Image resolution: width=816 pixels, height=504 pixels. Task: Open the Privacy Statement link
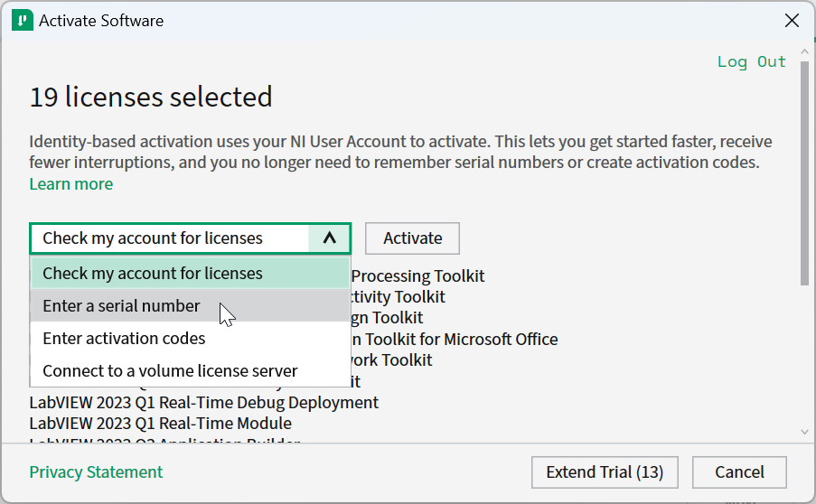[x=97, y=472]
